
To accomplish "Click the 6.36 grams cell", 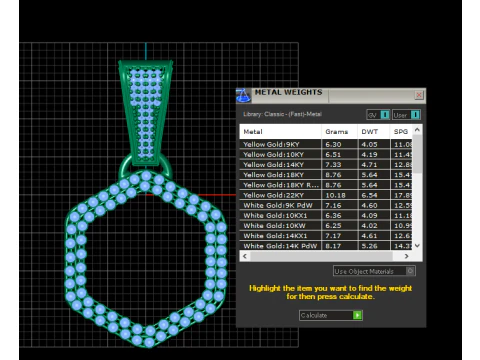I will tap(339, 216).
